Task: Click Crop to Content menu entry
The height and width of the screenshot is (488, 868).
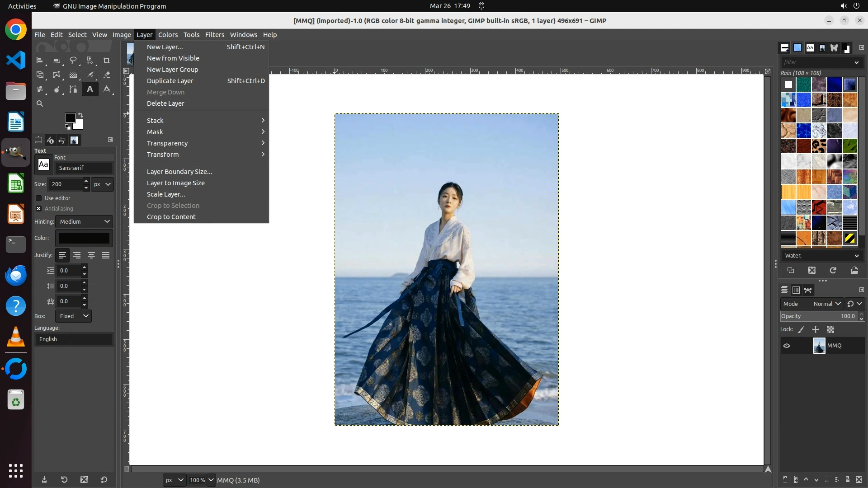Action: pos(171,217)
